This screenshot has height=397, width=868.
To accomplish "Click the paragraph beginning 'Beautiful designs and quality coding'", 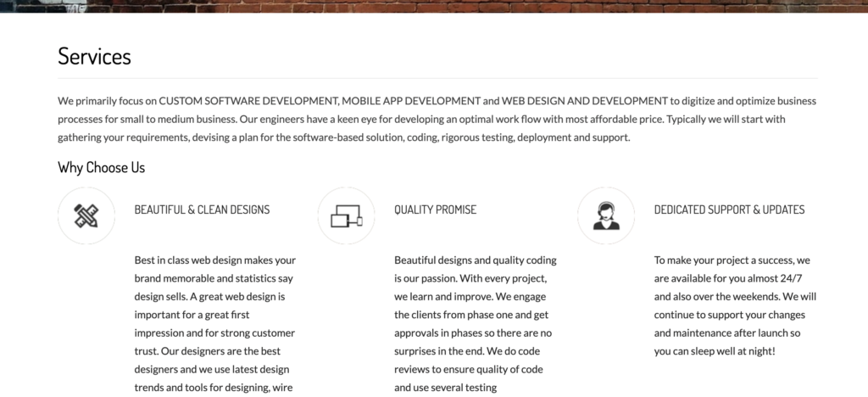I will (475, 322).
